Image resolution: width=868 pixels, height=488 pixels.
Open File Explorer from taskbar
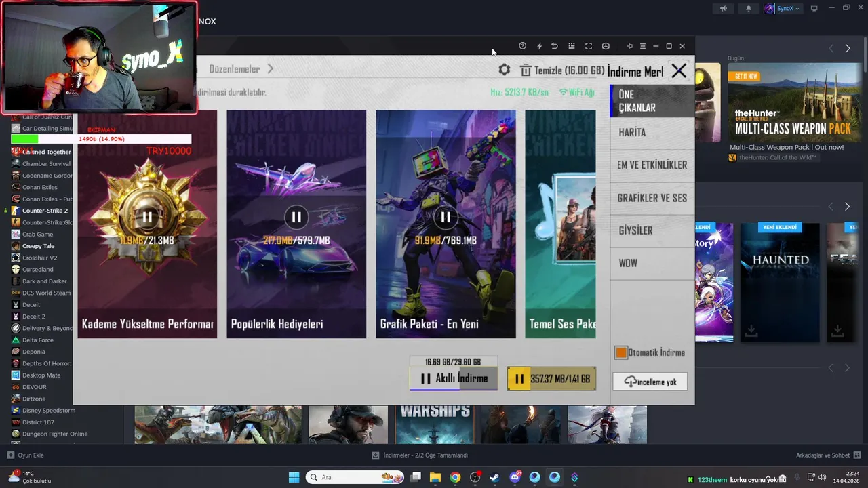pyautogui.click(x=435, y=477)
